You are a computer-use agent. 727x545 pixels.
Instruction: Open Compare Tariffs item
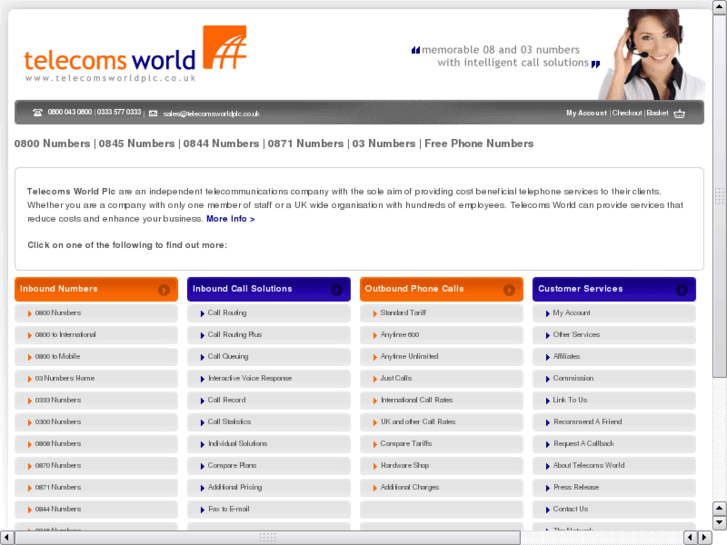tap(441, 444)
